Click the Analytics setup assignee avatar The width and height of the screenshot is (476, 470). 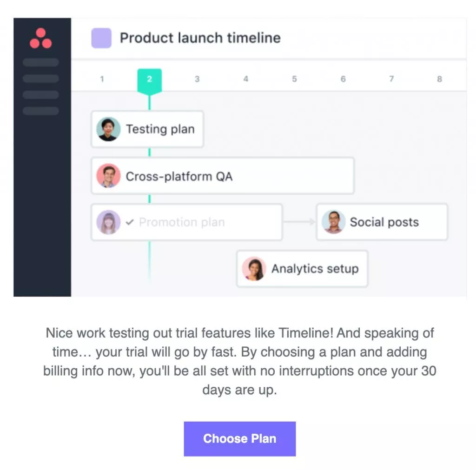point(254,269)
